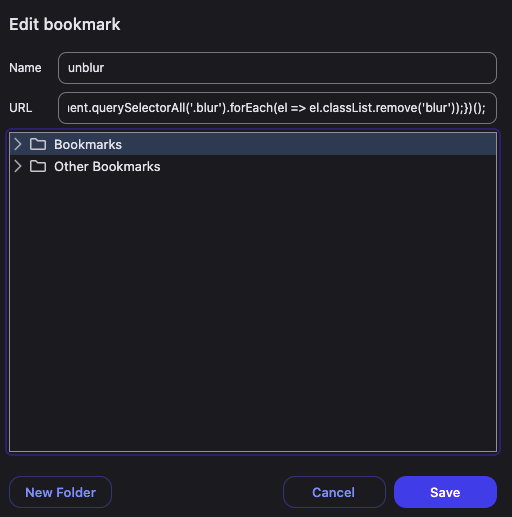Focus the Name field containing unblur
Viewport: 512px width, 517px height.
277,68
